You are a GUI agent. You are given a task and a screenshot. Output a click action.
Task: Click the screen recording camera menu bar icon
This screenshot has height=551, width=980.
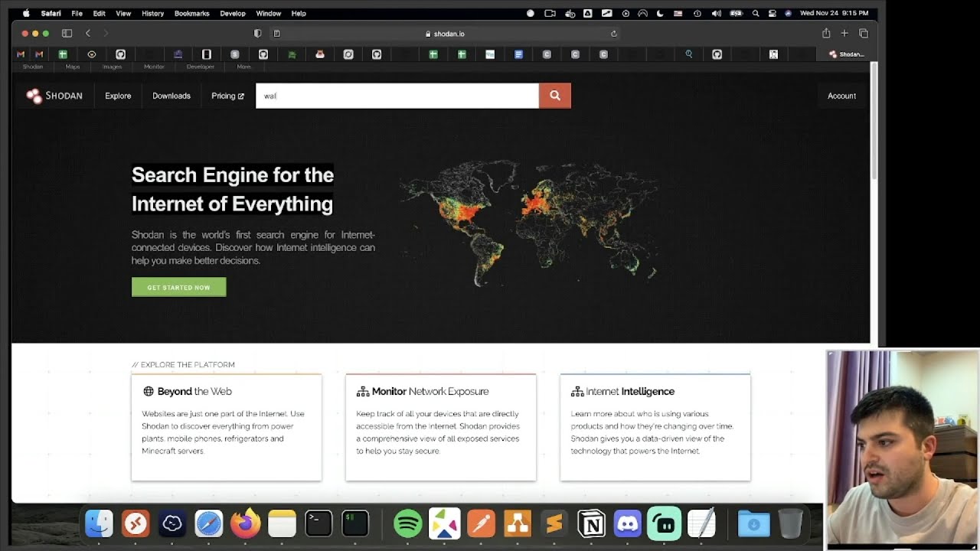tap(550, 13)
